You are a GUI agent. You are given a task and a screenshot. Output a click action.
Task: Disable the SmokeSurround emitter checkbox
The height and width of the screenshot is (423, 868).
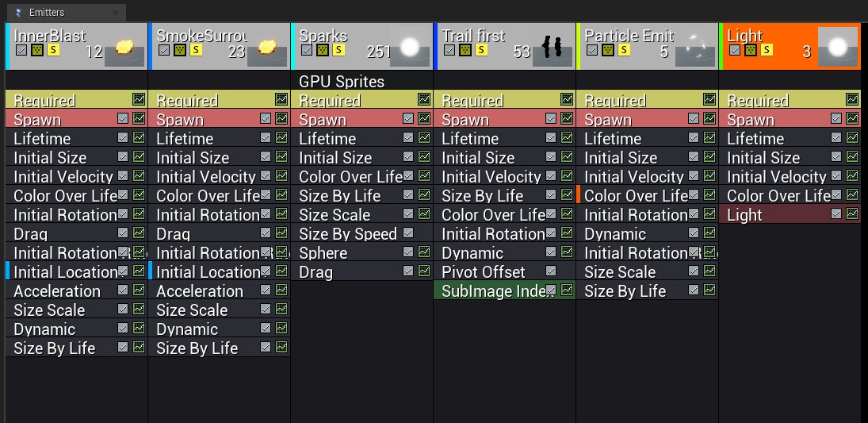(164, 50)
